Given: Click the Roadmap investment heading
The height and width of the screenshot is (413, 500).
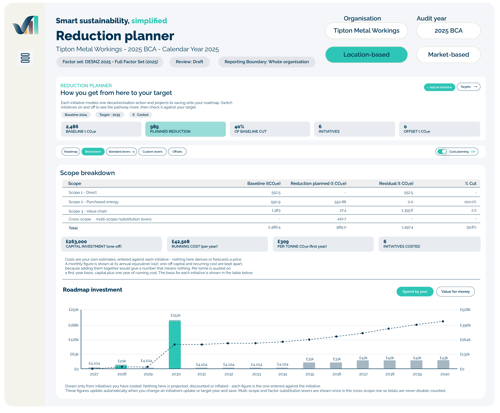Looking at the screenshot, I should coord(92,290).
